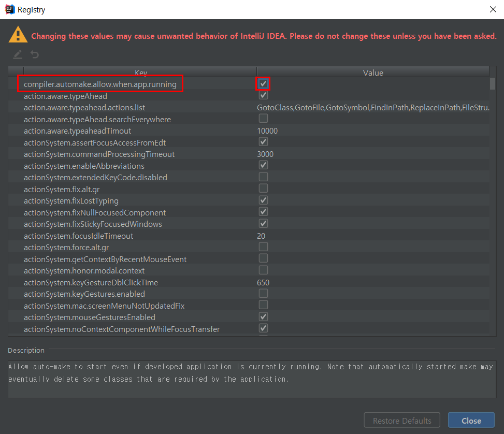The width and height of the screenshot is (504, 434).
Task: Click the Key column header
Action: (x=140, y=73)
